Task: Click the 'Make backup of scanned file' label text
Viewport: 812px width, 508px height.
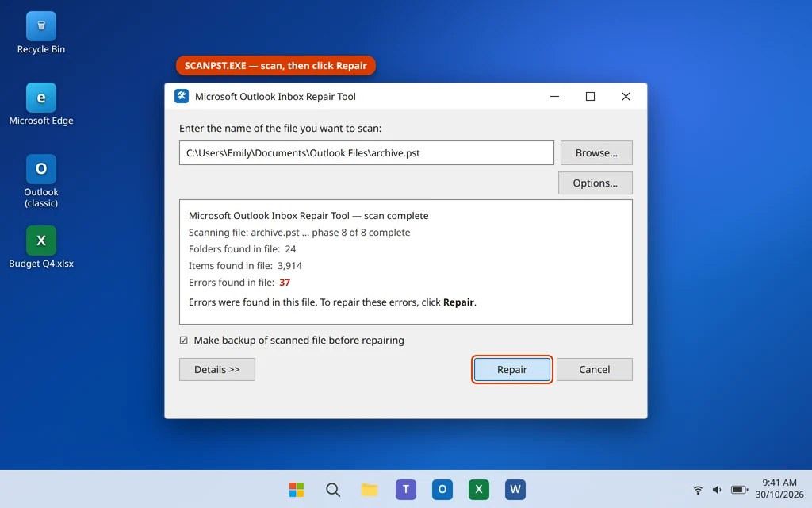Action: (x=299, y=340)
